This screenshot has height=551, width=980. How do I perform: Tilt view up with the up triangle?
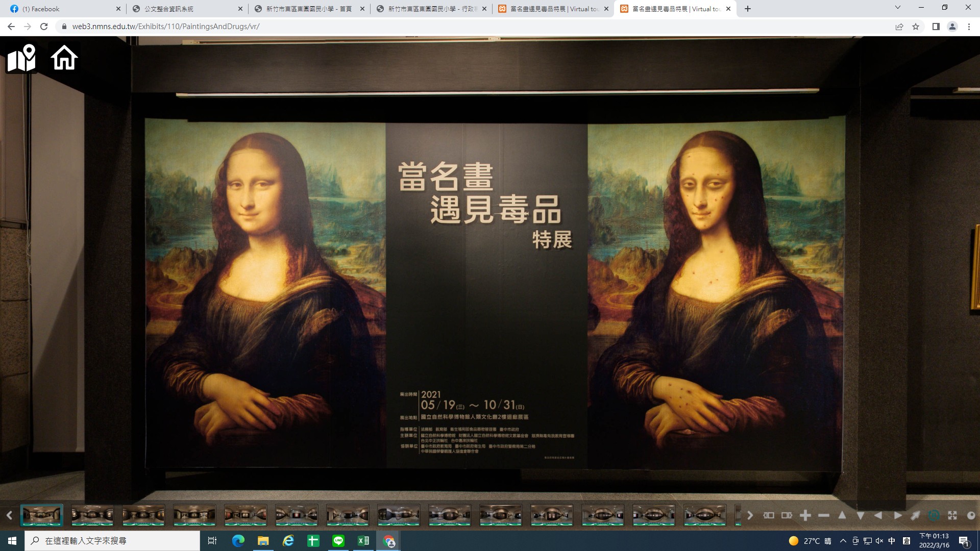842,515
